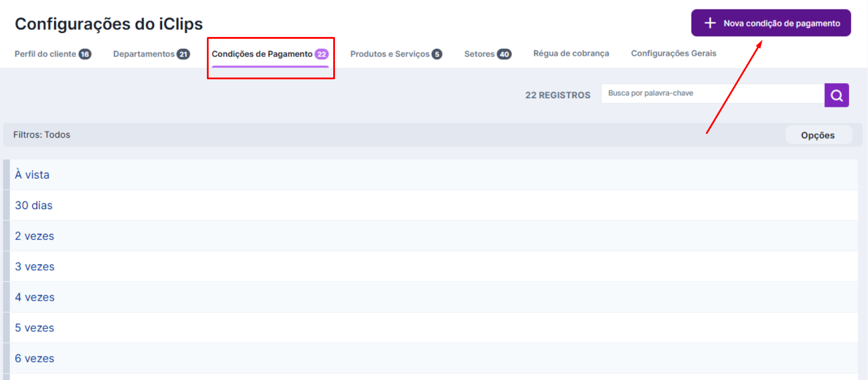Click the plus icon for new payment condition

pyautogui.click(x=710, y=23)
